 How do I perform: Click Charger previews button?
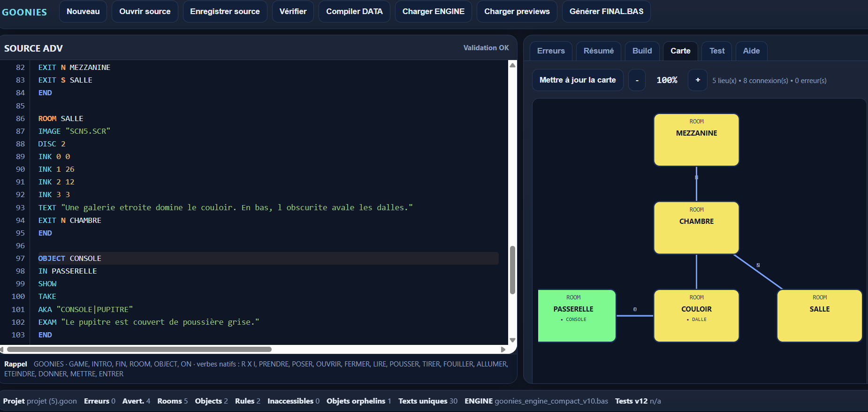point(517,11)
